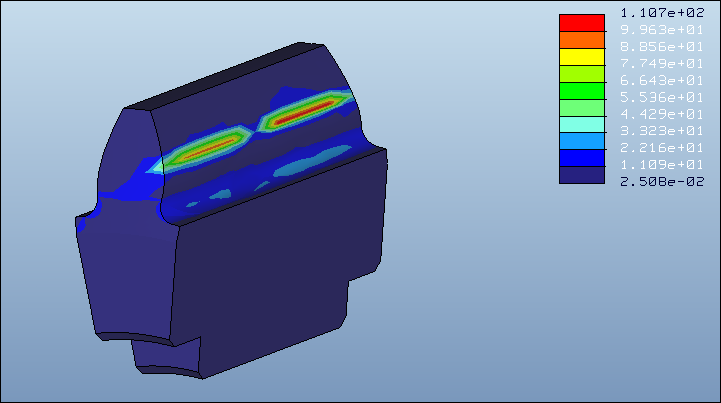Image resolution: width=721 pixels, height=403 pixels.
Task: Click the pure blue legend color swatch
Action: coord(582,158)
